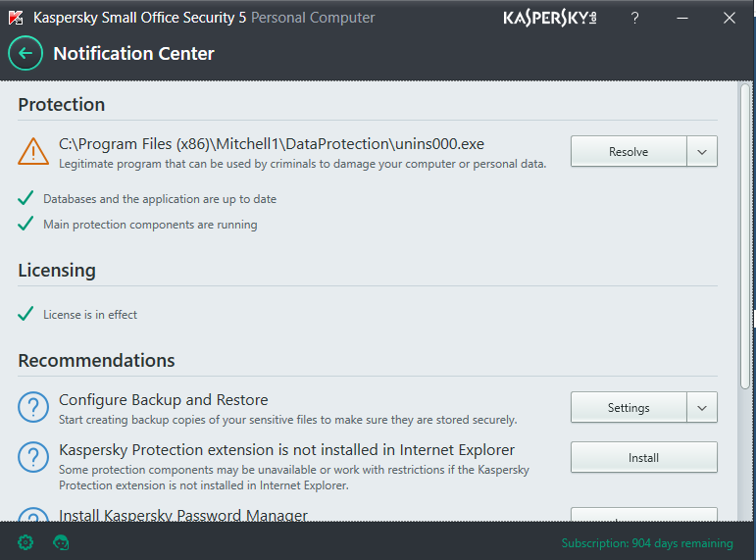The height and width of the screenshot is (560, 756).
Task: Click the Resolve button
Action: coord(629,151)
